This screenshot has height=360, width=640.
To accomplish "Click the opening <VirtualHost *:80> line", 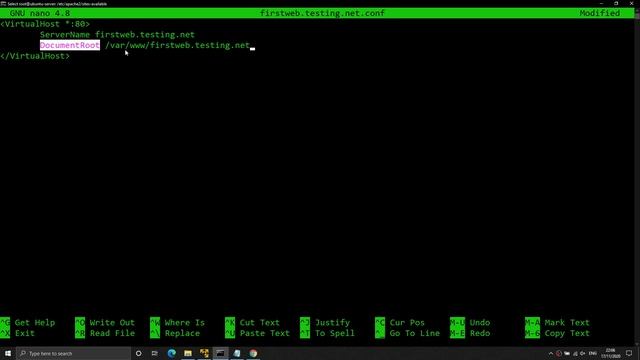I will coord(45,24).
